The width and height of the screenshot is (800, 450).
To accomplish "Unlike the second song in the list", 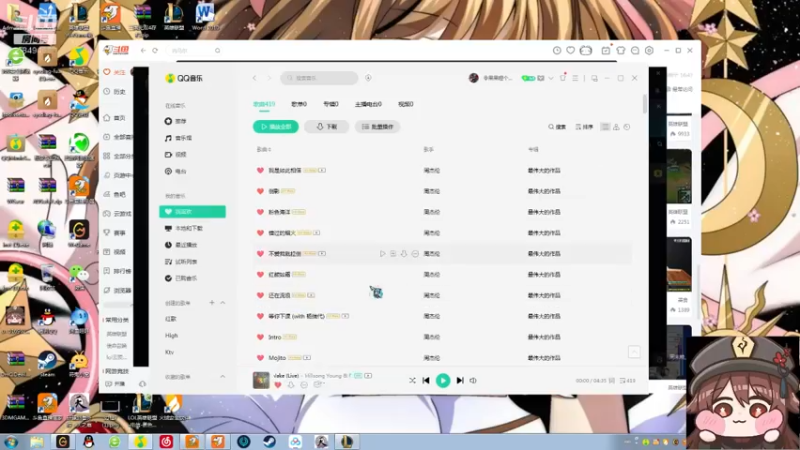I will pyautogui.click(x=260, y=191).
